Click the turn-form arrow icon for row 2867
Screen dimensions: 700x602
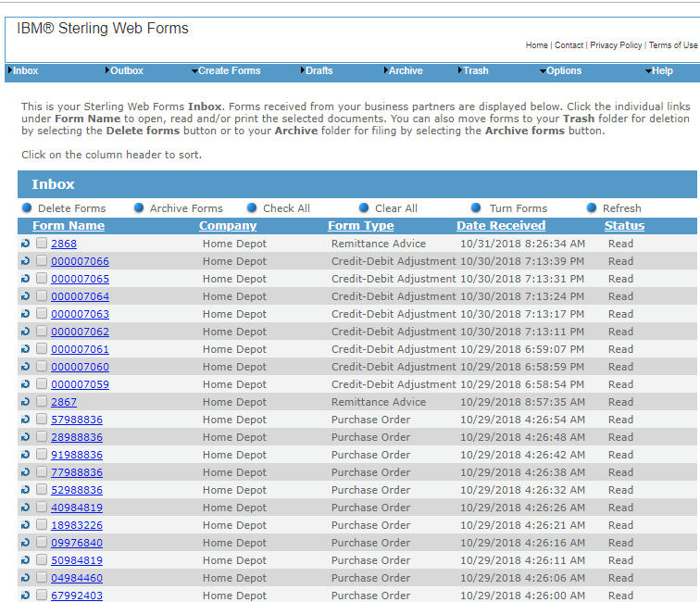(x=25, y=401)
